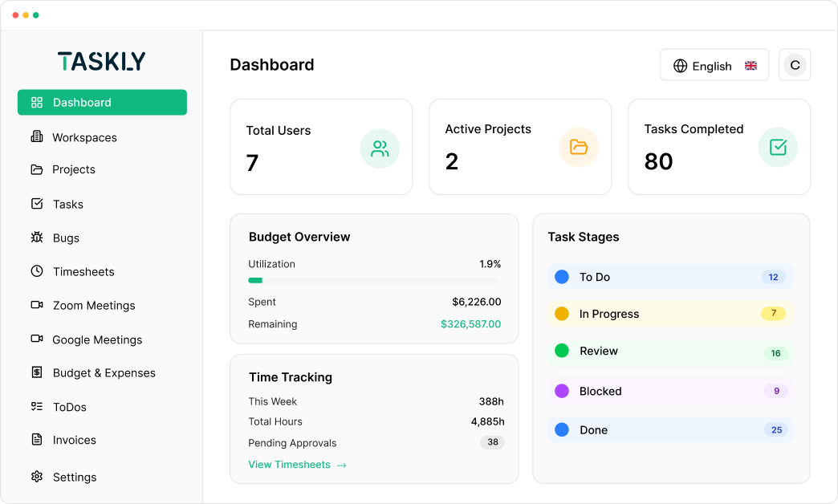Screen dimensions: 838x504
Task: Click the blue Done color dot
Action: pos(562,429)
